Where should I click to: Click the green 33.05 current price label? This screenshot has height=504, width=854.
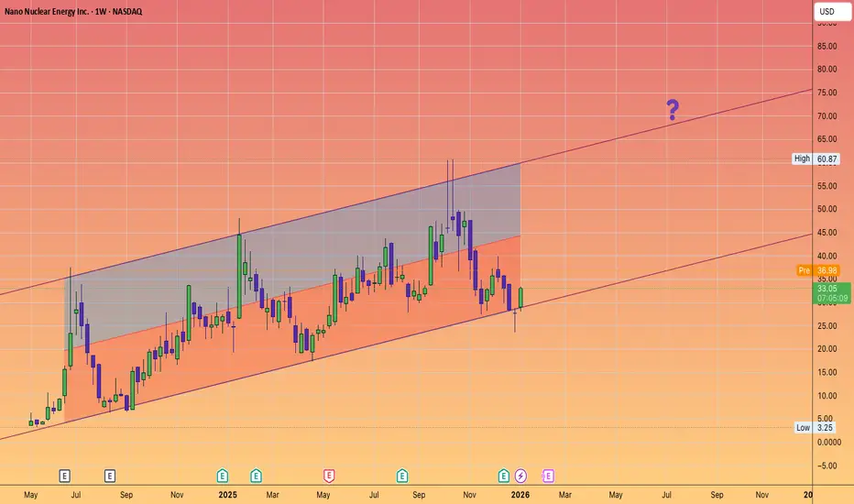832,293
